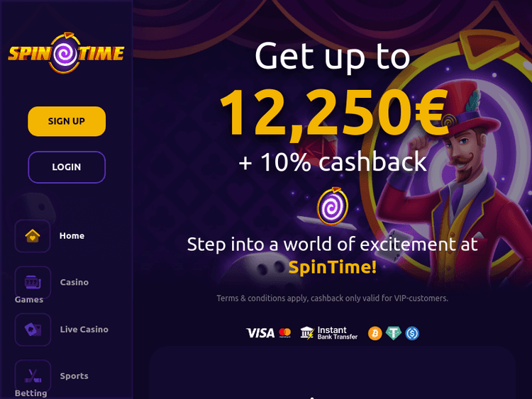
Task: Click the Terms & conditions disclaimer text
Action: pyautogui.click(x=333, y=298)
